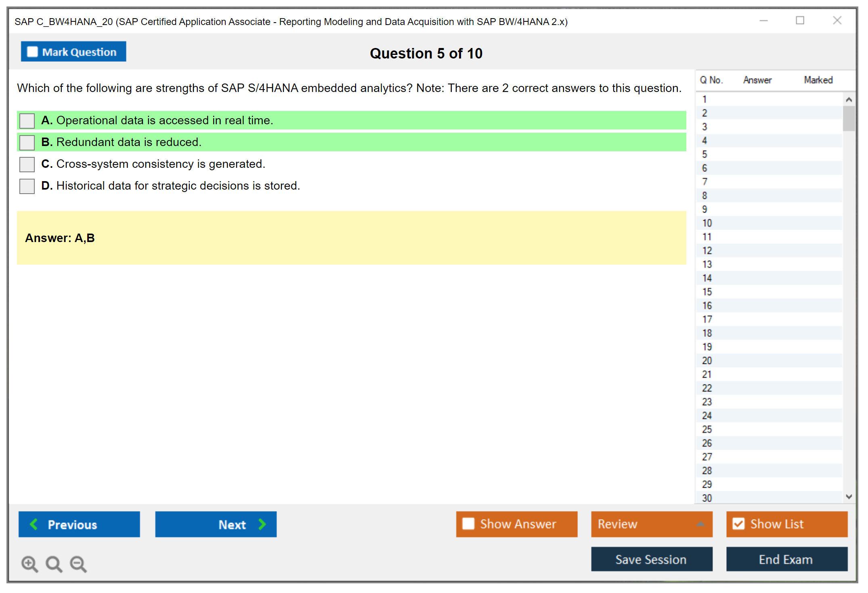Select question 10 in the list

click(707, 223)
